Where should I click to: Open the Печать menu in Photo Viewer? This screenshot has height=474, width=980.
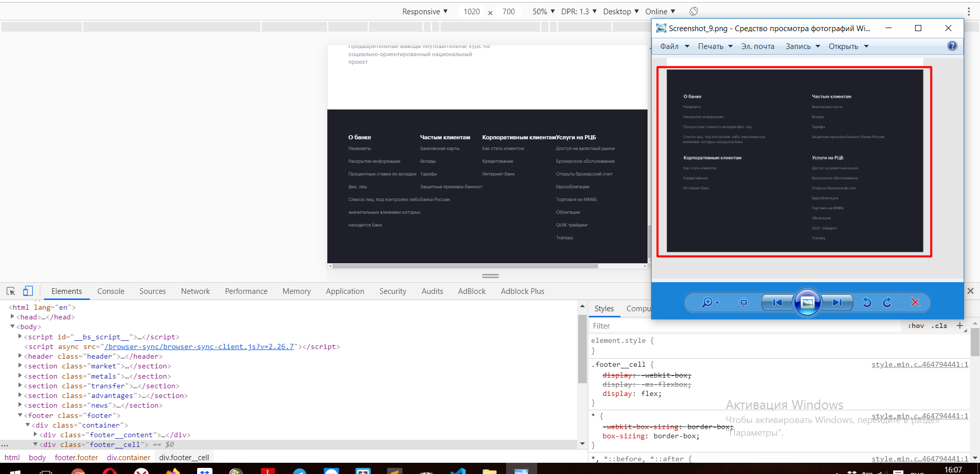click(x=715, y=46)
